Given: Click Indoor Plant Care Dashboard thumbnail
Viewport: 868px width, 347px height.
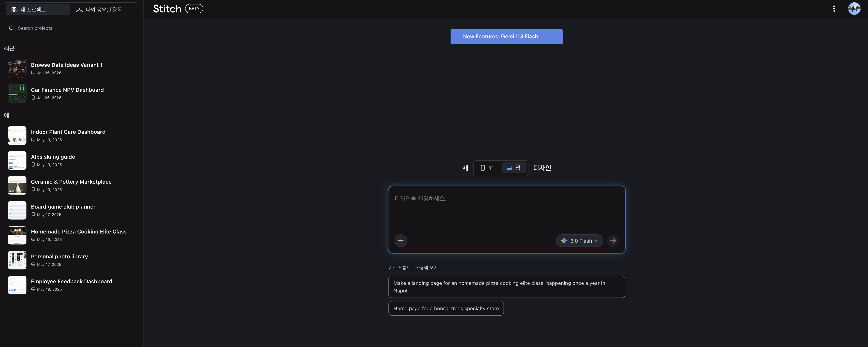Looking at the screenshot, I should pyautogui.click(x=17, y=135).
